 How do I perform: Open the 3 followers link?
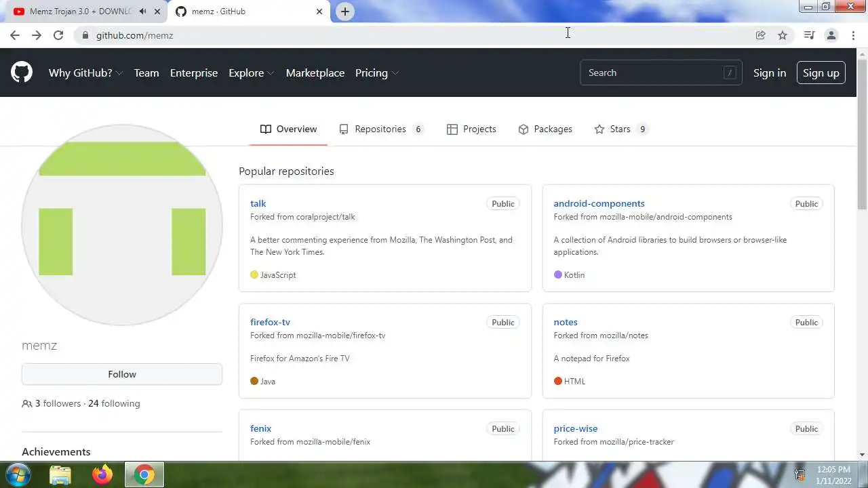58,403
